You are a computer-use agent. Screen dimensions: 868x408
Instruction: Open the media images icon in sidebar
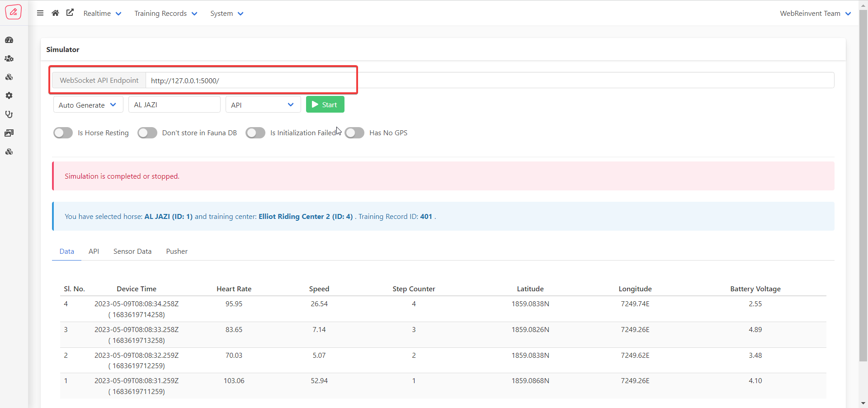point(9,133)
